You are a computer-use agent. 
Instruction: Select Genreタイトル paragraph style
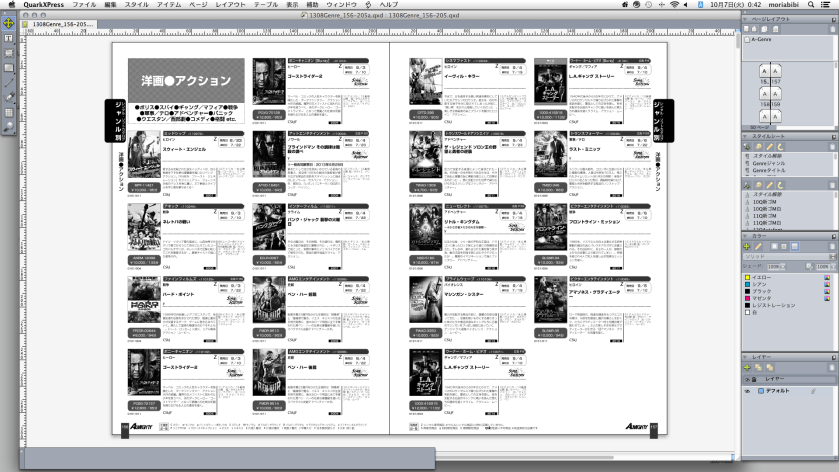[x=769, y=170]
